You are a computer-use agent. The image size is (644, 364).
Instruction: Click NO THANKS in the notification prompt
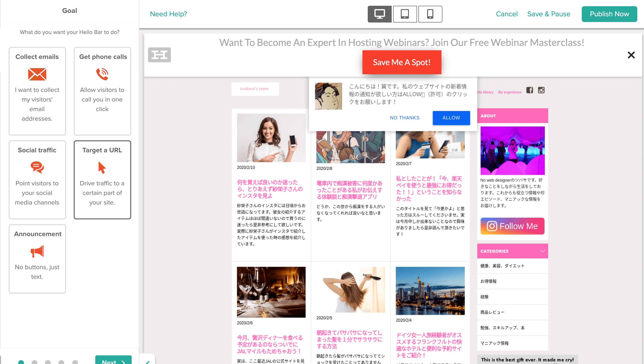click(x=405, y=118)
